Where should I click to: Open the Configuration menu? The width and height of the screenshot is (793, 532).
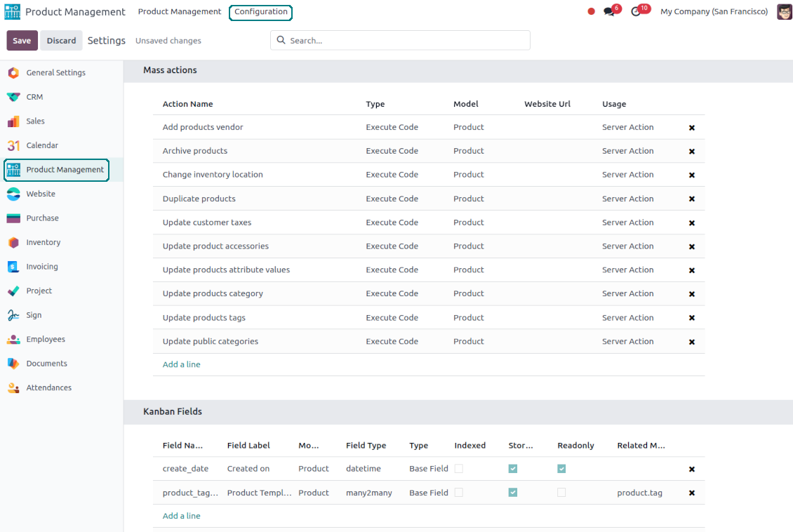pos(261,12)
